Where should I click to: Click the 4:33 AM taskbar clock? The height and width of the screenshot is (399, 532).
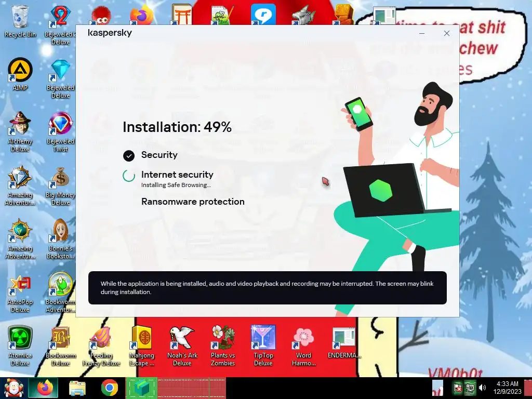point(507,388)
